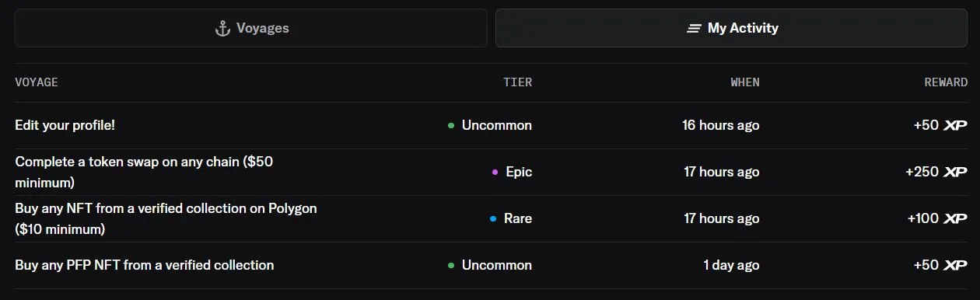Click the XP icon in Edit your profile row

955,125
